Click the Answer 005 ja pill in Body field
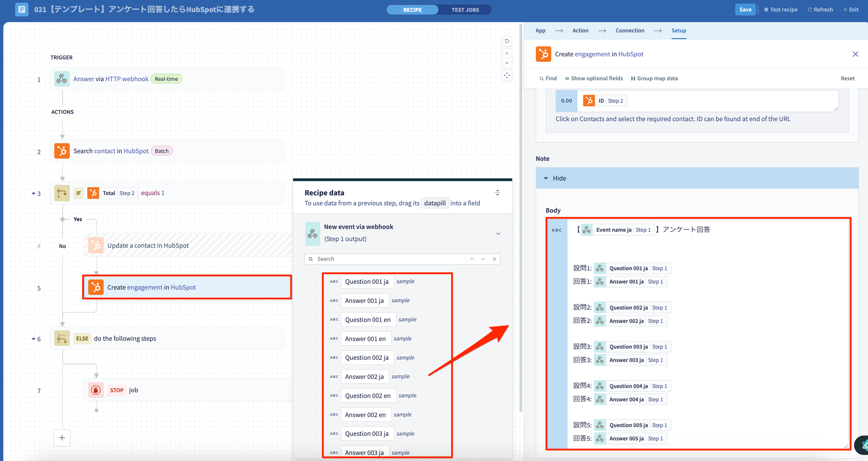The width and height of the screenshot is (868, 461). pyautogui.click(x=630, y=439)
